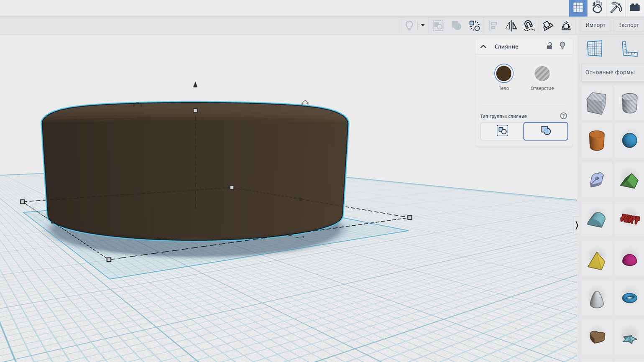The width and height of the screenshot is (644, 362).
Task: Open the Cruise magnet tool
Action: [x=529, y=26]
